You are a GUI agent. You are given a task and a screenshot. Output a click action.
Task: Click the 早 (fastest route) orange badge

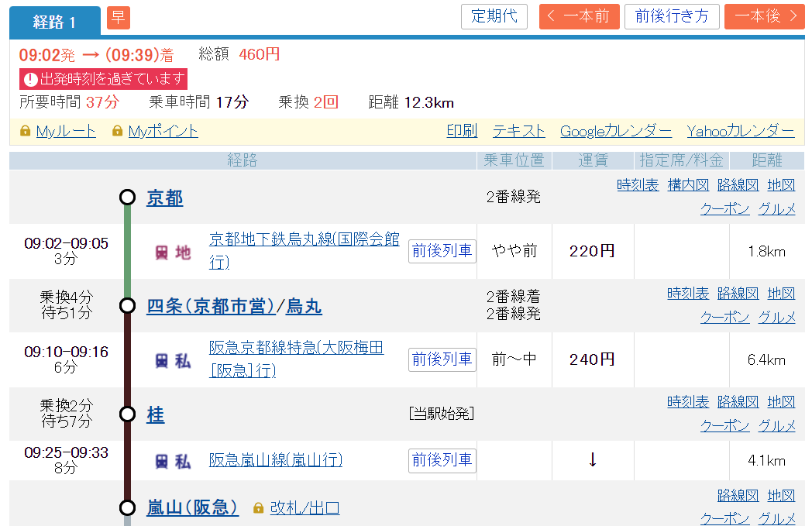(118, 18)
